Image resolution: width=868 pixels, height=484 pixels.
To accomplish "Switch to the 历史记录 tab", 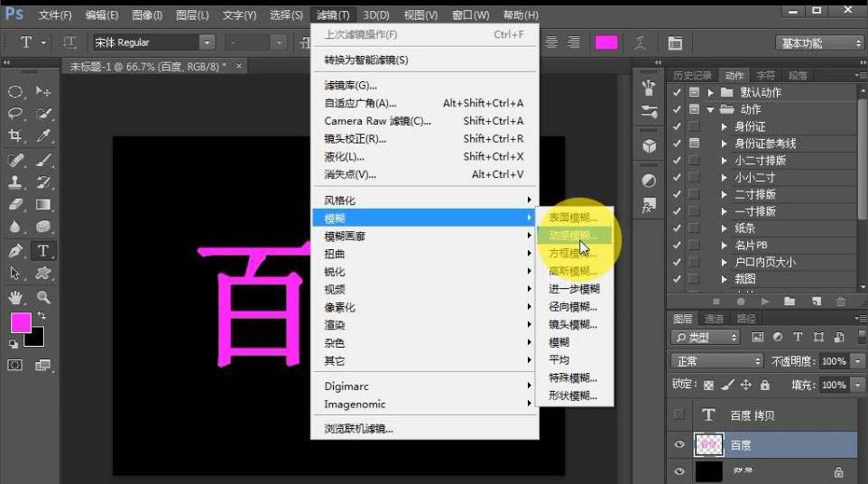I will click(x=692, y=75).
